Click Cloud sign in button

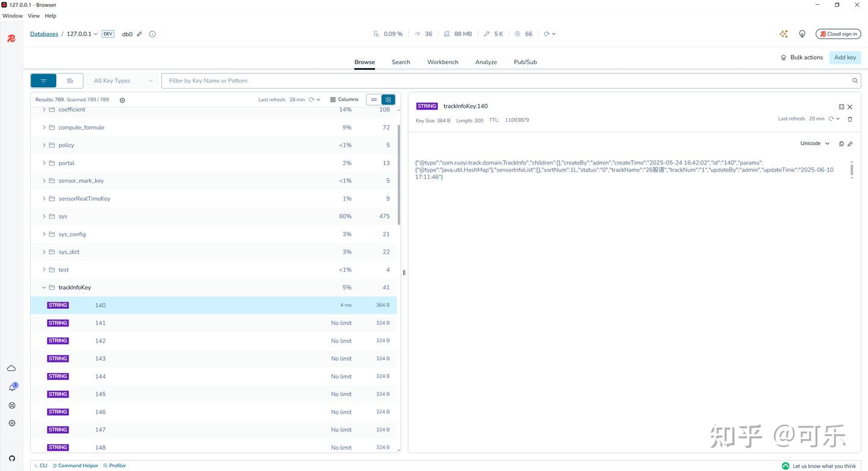click(x=838, y=34)
